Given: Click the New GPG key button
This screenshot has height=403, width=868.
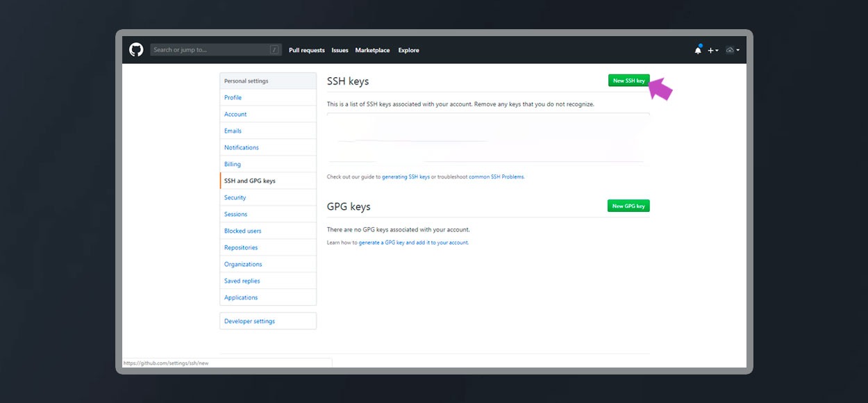Looking at the screenshot, I should click(x=628, y=206).
